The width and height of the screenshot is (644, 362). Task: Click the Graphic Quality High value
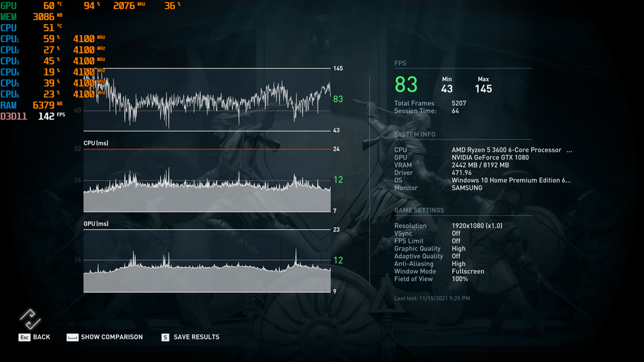pos(458,248)
